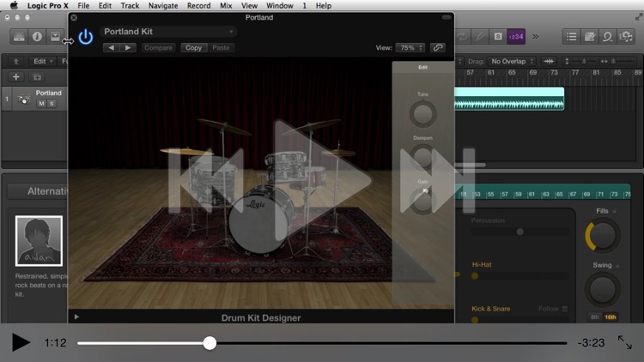644x362 pixels.
Task: Open the Track menu
Action: 130,6
